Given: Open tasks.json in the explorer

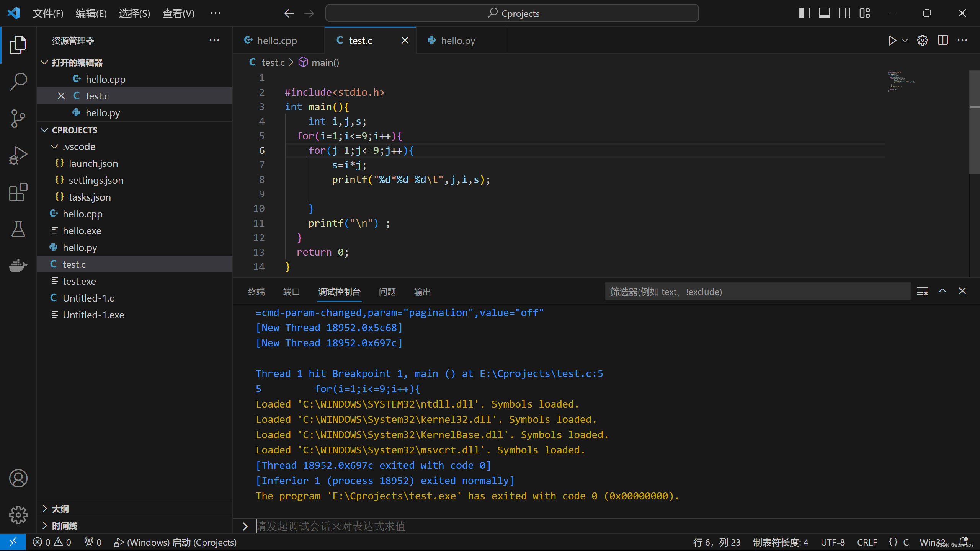Looking at the screenshot, I should click(x=90, y=197).
